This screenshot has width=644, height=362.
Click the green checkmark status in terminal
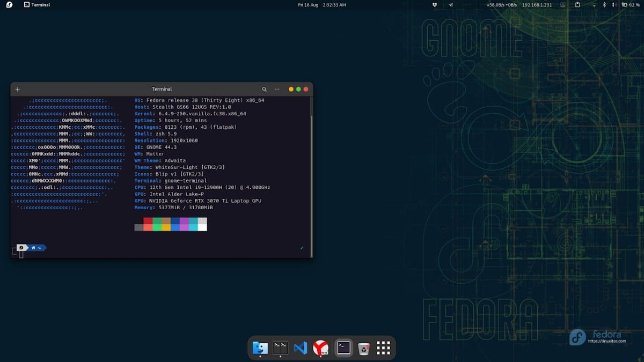coord(302,248)
